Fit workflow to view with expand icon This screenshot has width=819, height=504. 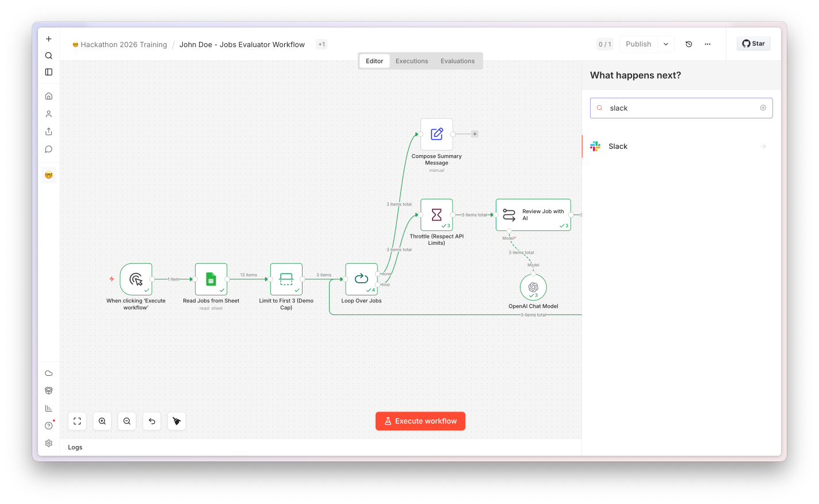tap(77, 421)
